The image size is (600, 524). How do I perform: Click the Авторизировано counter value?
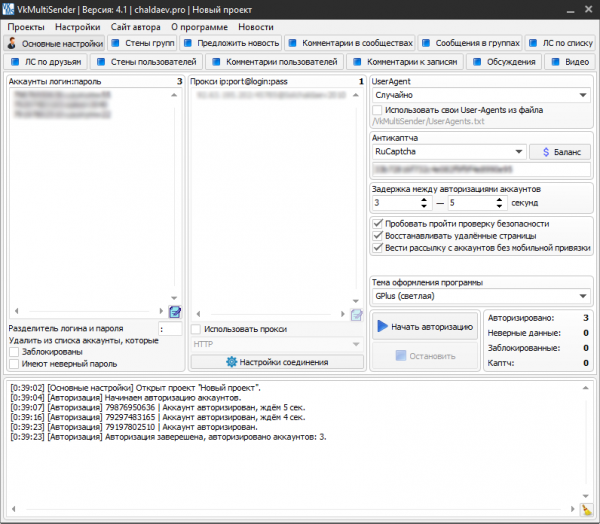click(x=585, y=318)
